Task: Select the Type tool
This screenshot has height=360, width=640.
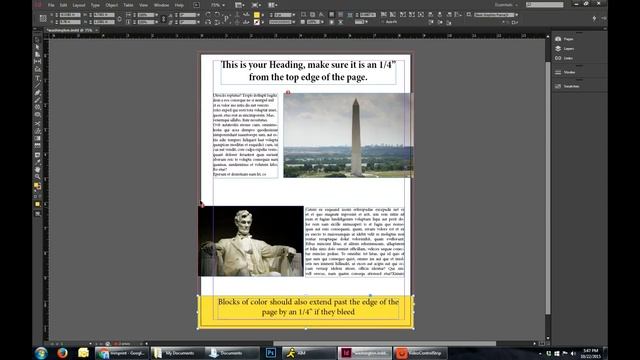Action: 38,78
